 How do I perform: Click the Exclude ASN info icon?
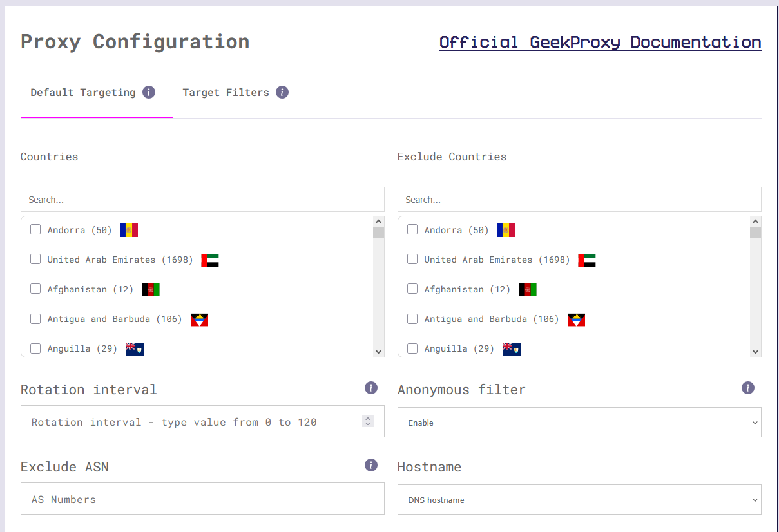point(371,465)
